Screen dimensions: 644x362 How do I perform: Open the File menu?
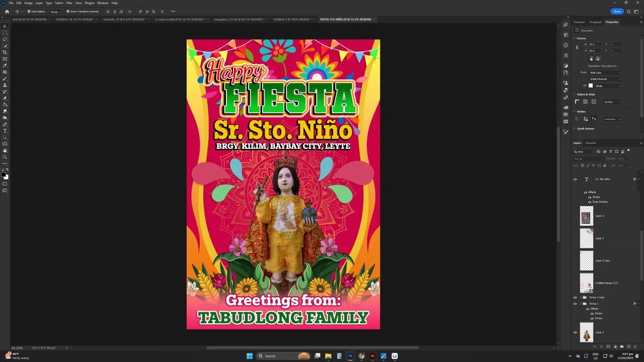[x=11, y=3]
